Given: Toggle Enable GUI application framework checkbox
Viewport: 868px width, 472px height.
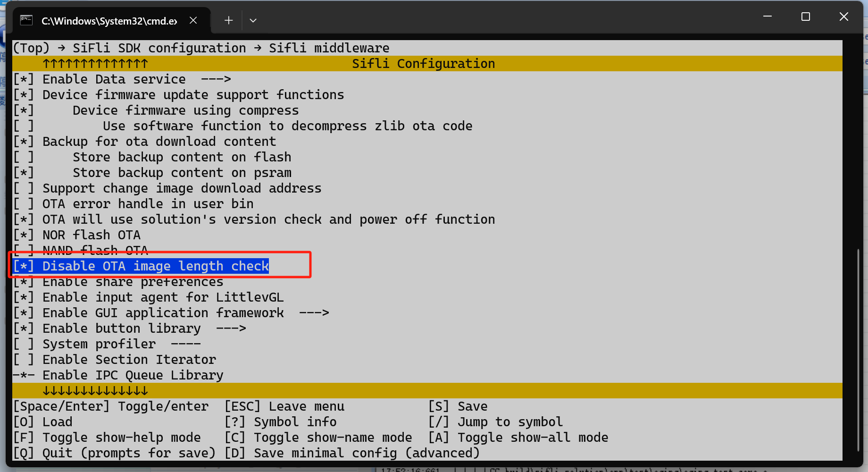Looking at the screenshot, I should pos(24,313).
